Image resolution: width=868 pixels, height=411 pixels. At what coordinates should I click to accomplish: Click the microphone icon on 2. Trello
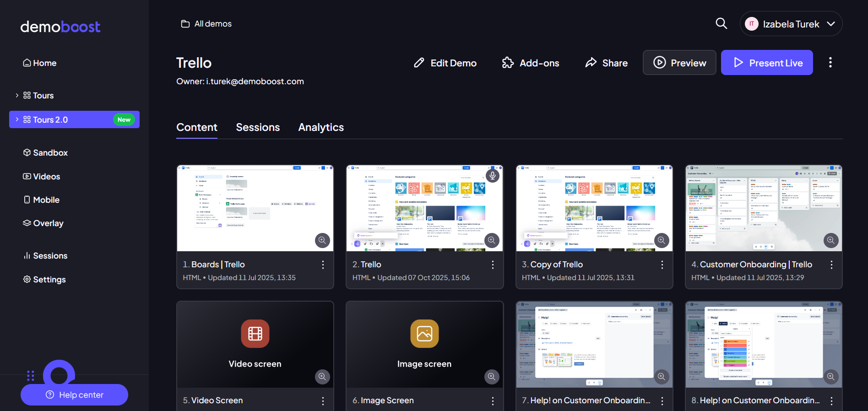click(x=493, y=175)
